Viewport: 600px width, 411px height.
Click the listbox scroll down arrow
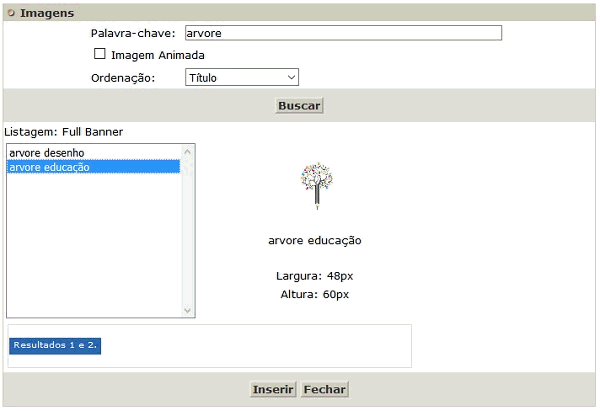pos(187,311)
